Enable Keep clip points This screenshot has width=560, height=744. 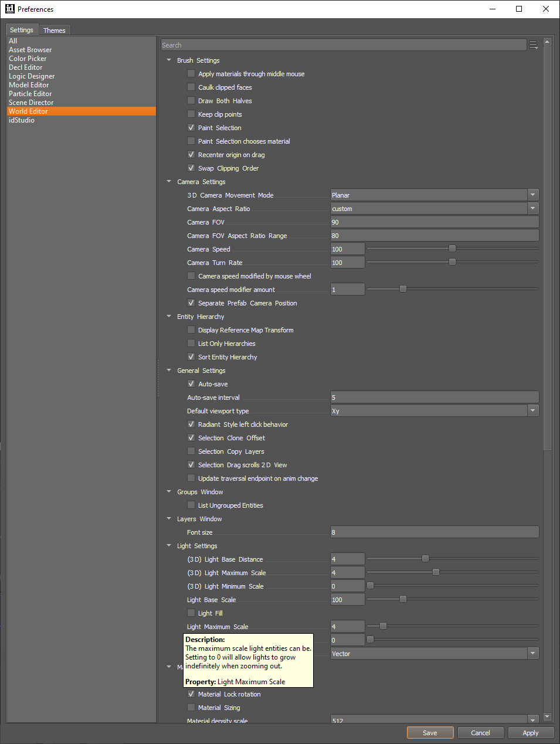(x=191, y=114)
